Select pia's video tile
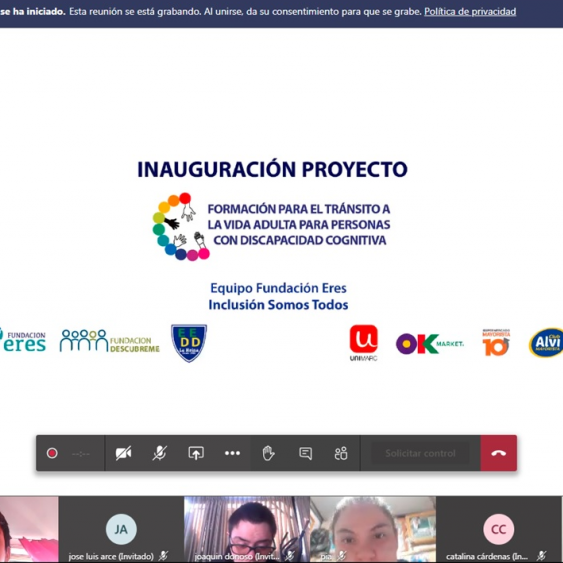Image resolution: width=563 pixels, height=563 pixels. coord(373,529)
